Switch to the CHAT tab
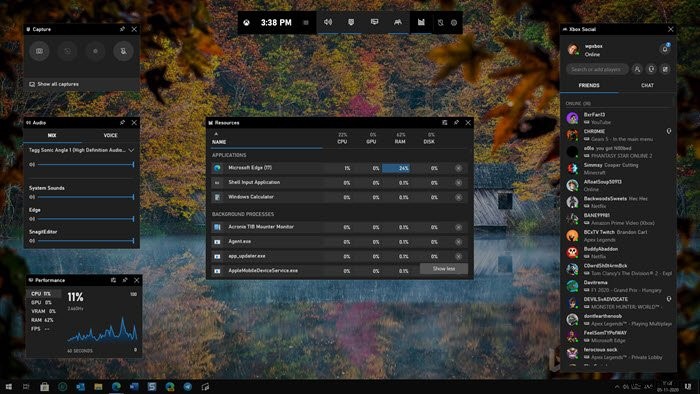The image size is (700, 394). tap(647, 86)
